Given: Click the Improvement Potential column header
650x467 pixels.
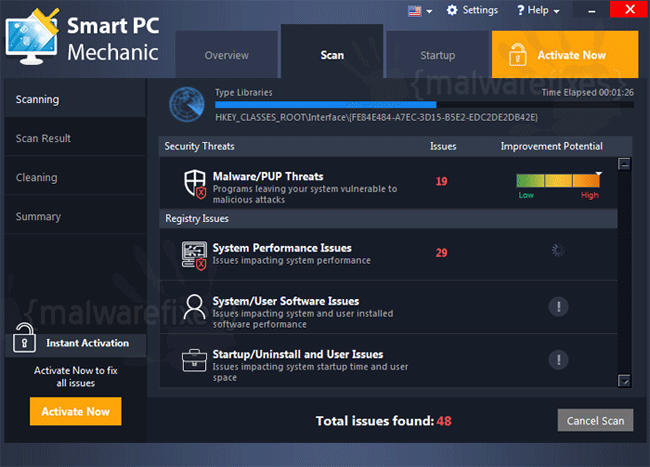Looking at the screenshot, I should coord(551,146).
